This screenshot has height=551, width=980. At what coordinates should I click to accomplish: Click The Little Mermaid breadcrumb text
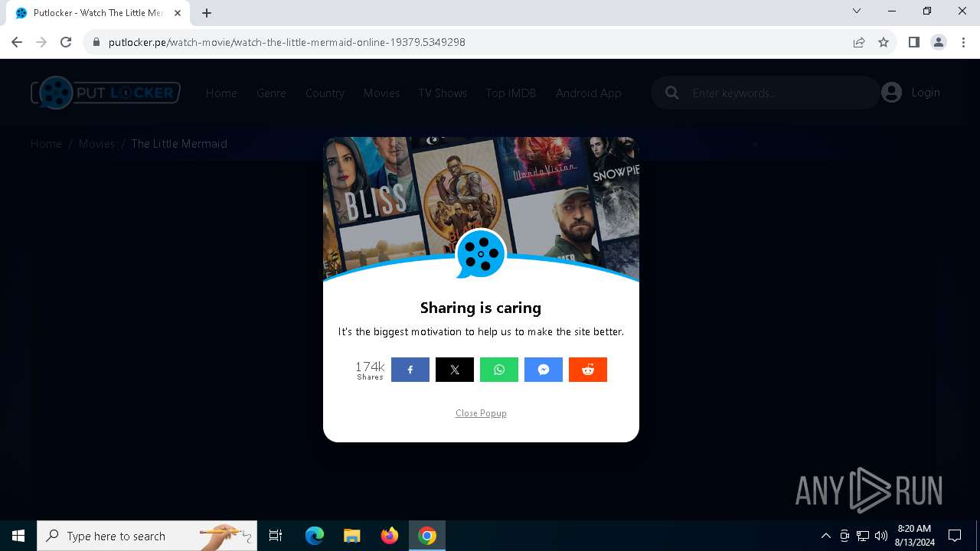click(x=179, y=143)
